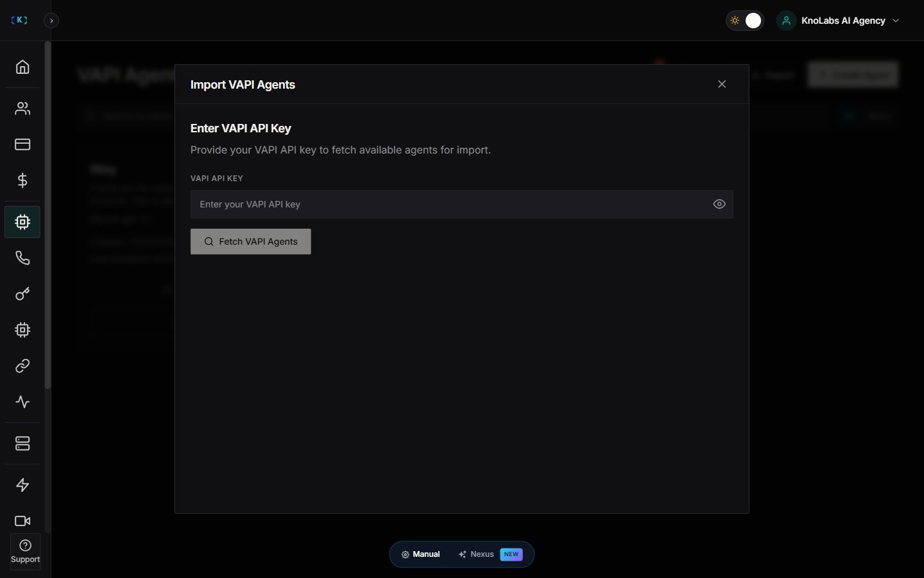Click the KnoLabs logo icon

point(19,21)
